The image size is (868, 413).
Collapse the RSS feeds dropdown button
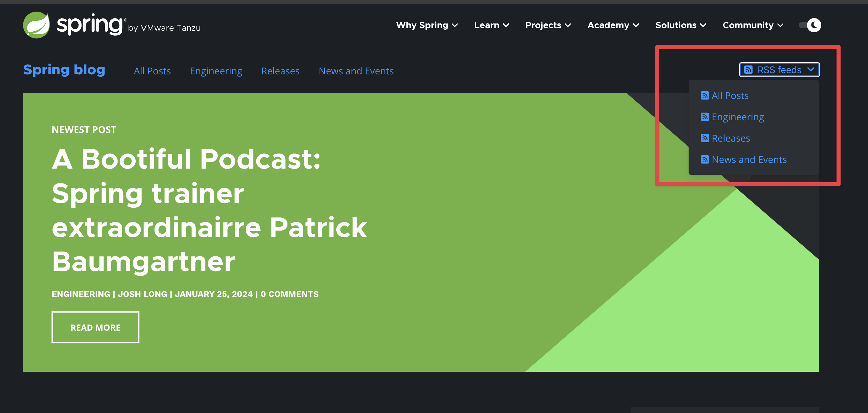pos(779,70)
